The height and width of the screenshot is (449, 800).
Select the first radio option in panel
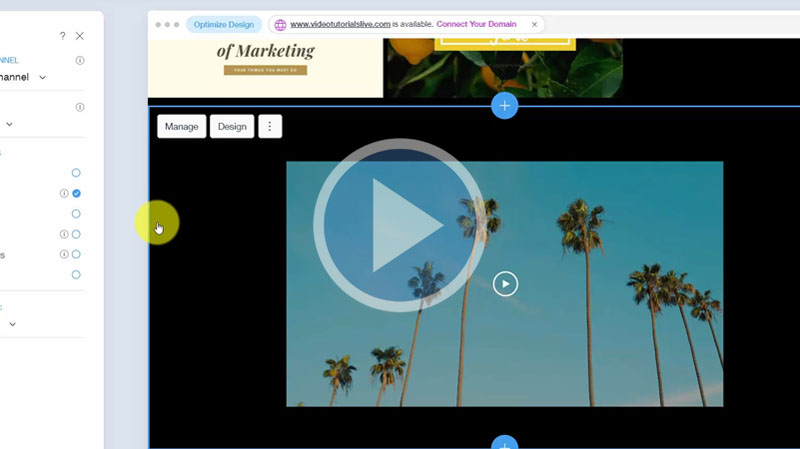pos(76,173)
